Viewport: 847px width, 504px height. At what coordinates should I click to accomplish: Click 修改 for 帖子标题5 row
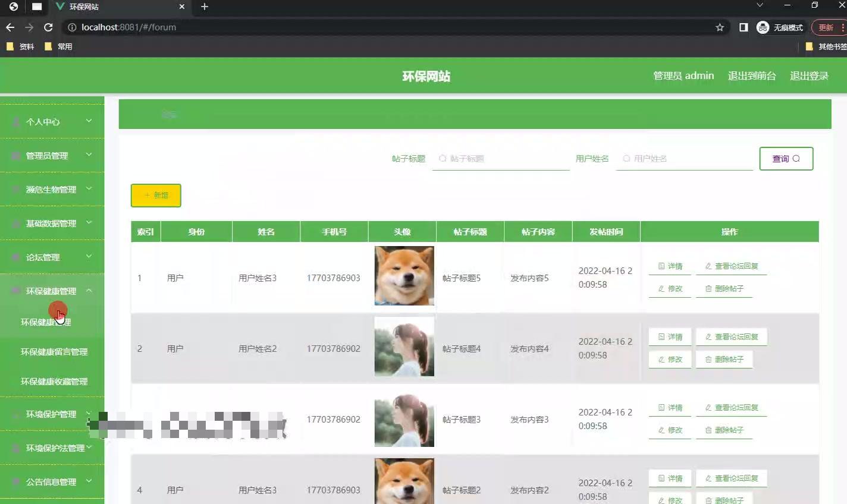click(x=670, y=289)
